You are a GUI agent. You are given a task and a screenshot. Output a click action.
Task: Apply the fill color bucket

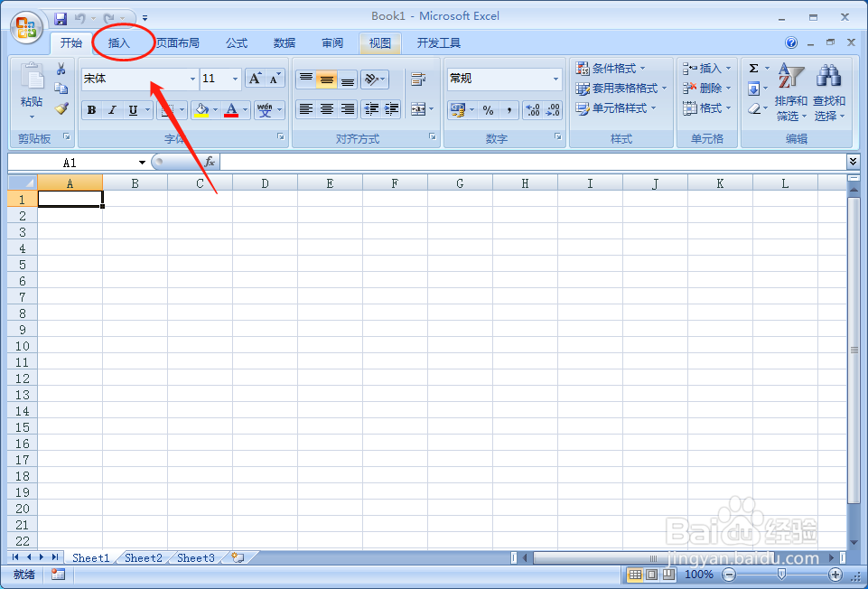(x=201, y=110)
